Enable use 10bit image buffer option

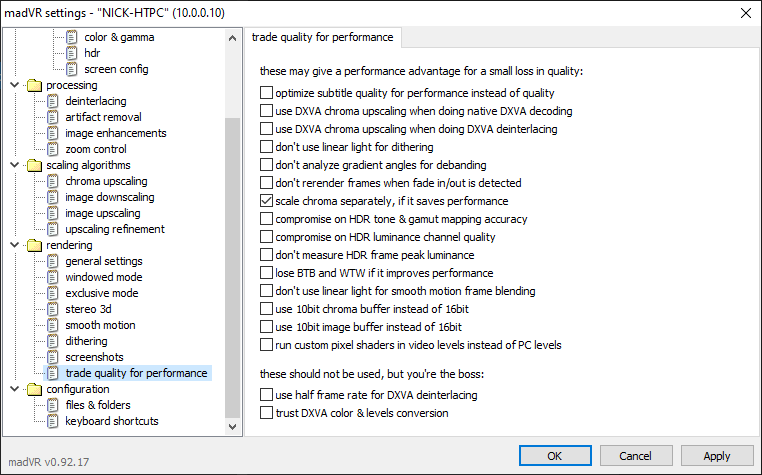(x=266, y=326)
